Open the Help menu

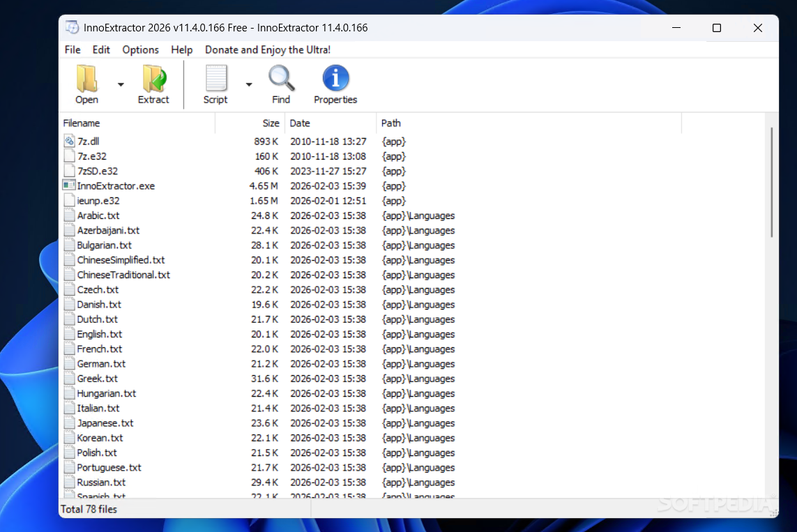point(181,50)
